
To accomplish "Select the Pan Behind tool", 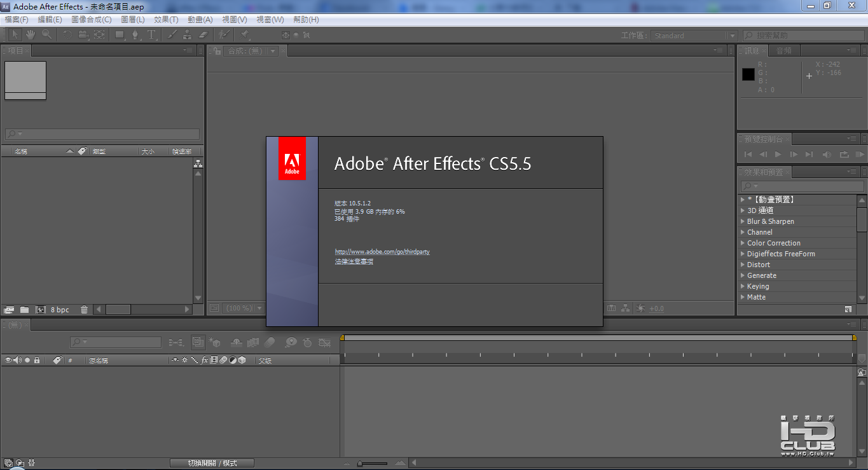I will pyautogui.click(x=99, y=35).
